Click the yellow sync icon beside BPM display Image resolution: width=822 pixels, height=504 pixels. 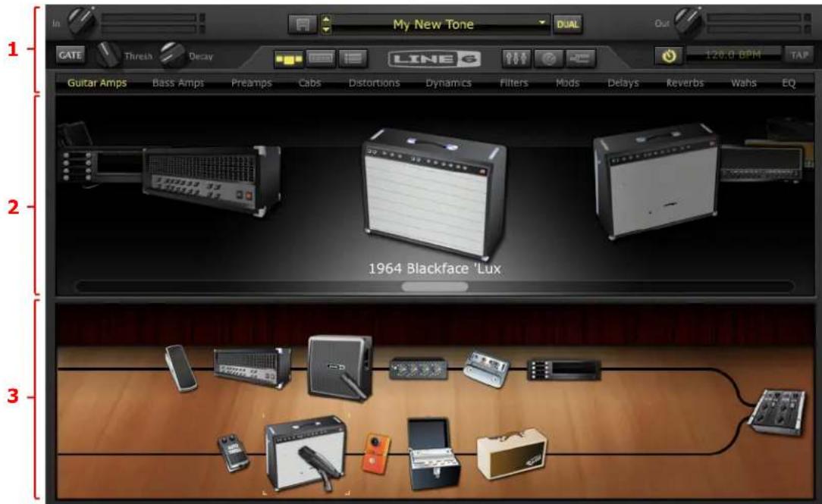click(x=668, y=55)
